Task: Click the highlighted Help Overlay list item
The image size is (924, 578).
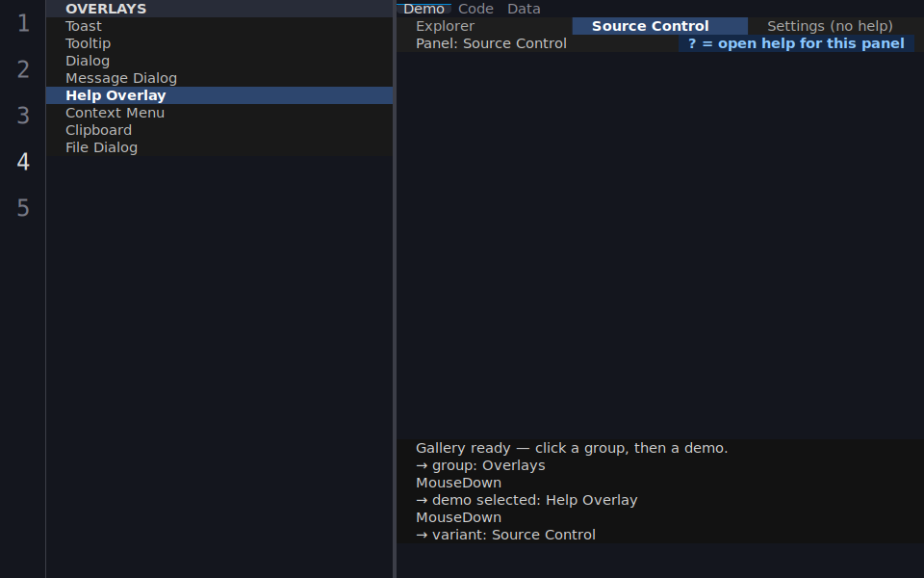Action: pyautogui.click(x=219, y=95)
